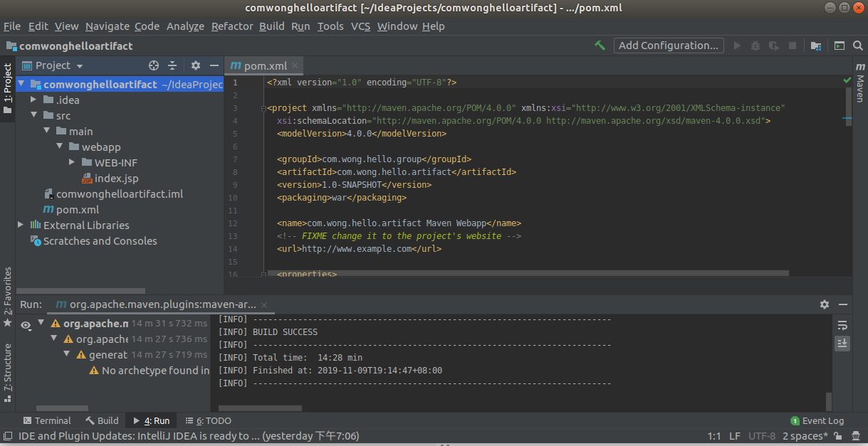This screenshot has width=868, height=446.
Task: Collapse the webapp folder
Action: pos(59,147)
